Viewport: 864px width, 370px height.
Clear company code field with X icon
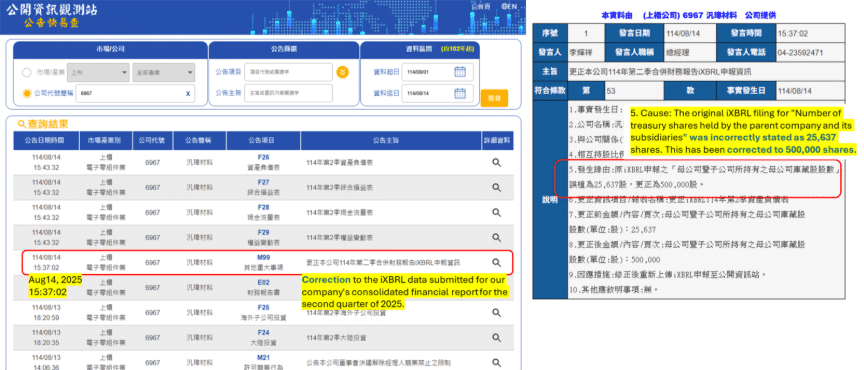click(188, 94)
